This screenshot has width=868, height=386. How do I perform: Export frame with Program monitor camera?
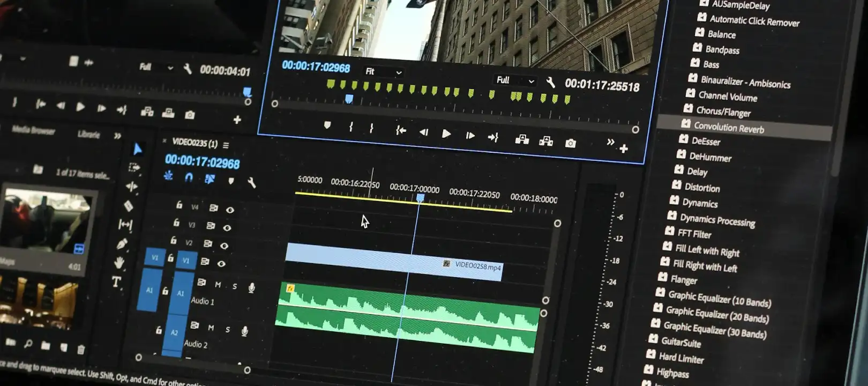pos(571,143)
